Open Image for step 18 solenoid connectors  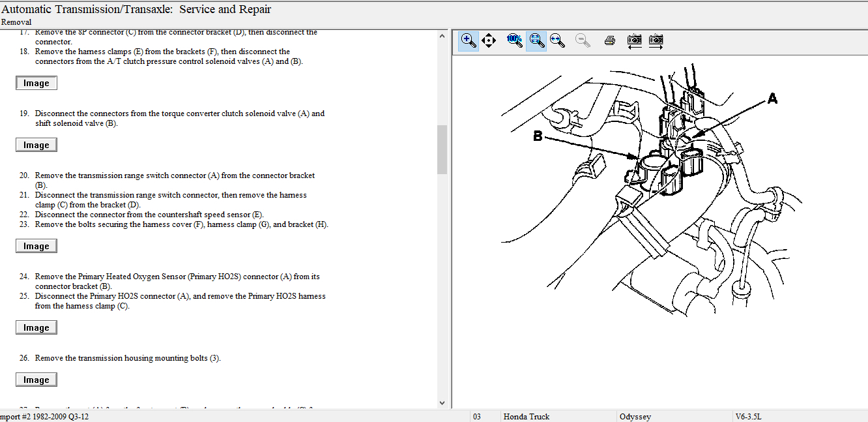[36, 83]
